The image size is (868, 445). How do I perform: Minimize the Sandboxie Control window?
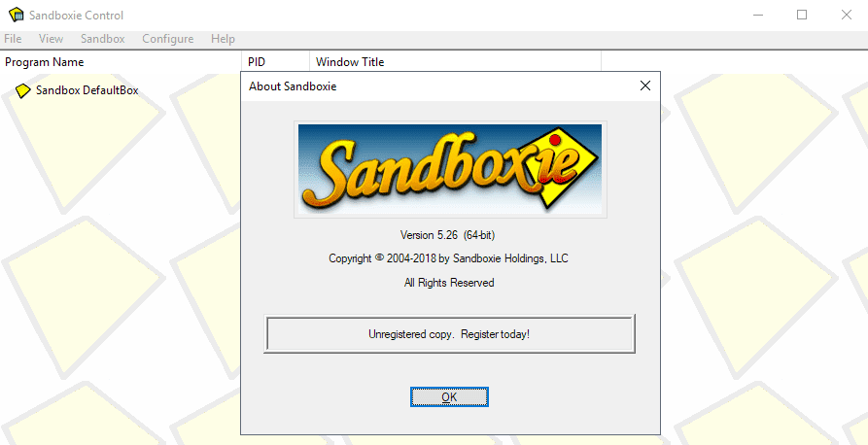757,16
